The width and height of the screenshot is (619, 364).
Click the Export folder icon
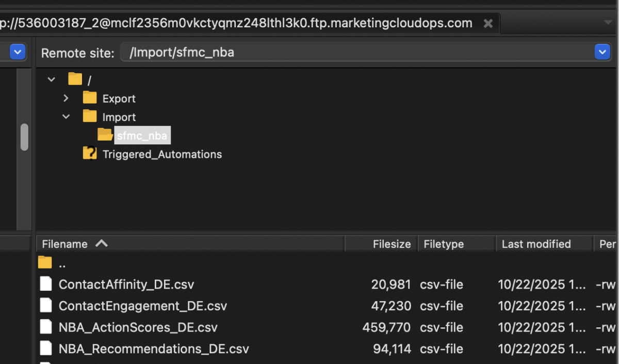point(90,98)
